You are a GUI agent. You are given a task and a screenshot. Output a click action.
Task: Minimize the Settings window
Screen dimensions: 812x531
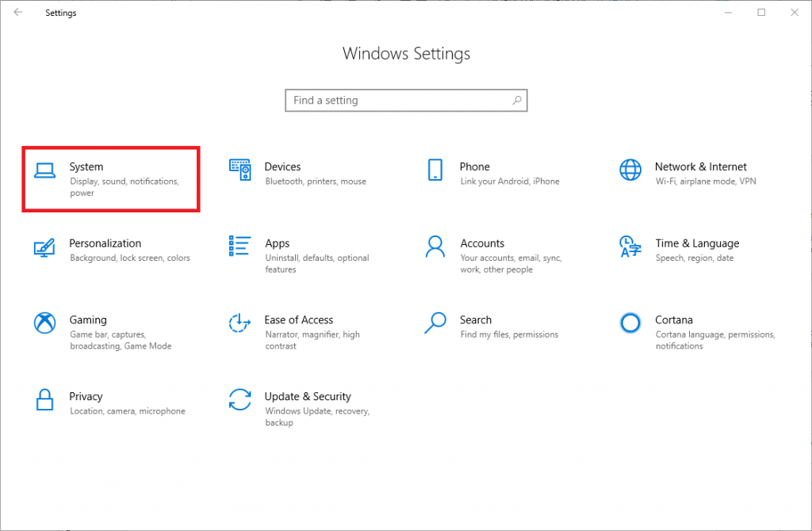click(x=728, y=13)
